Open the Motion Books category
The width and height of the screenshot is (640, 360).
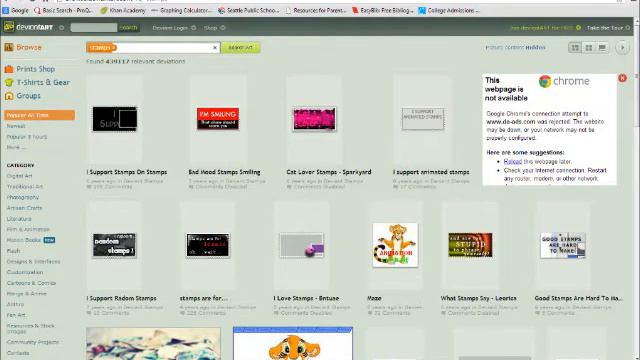pos(24,240)
